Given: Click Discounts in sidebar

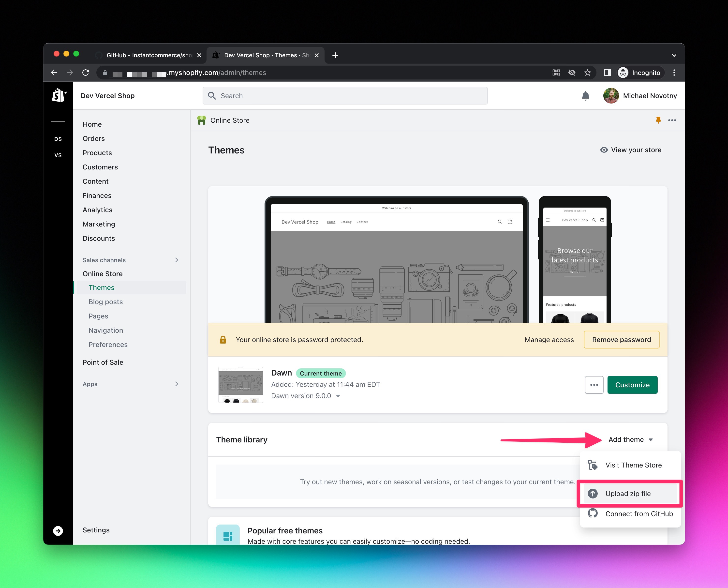Looking at the screenshot, I should click(x=99, y=238).
